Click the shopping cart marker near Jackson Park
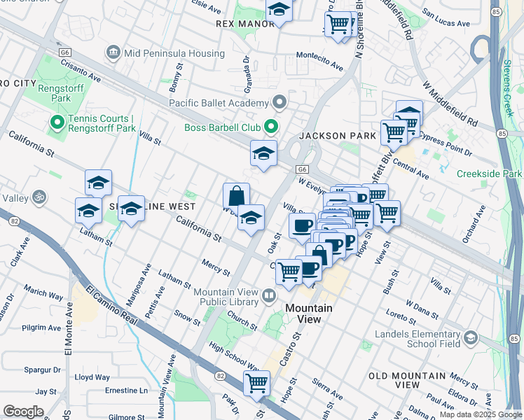The image size is (524, 420). pyautogui.click(x=394, y=132)
